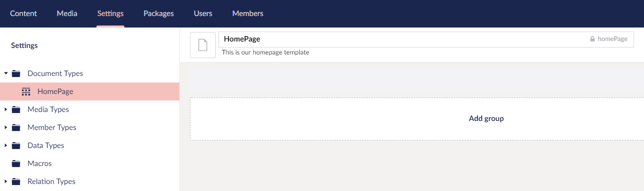Click the Document Types folder icon
Image resolution: width=644 pixels, height=191 pixels.
16,73
